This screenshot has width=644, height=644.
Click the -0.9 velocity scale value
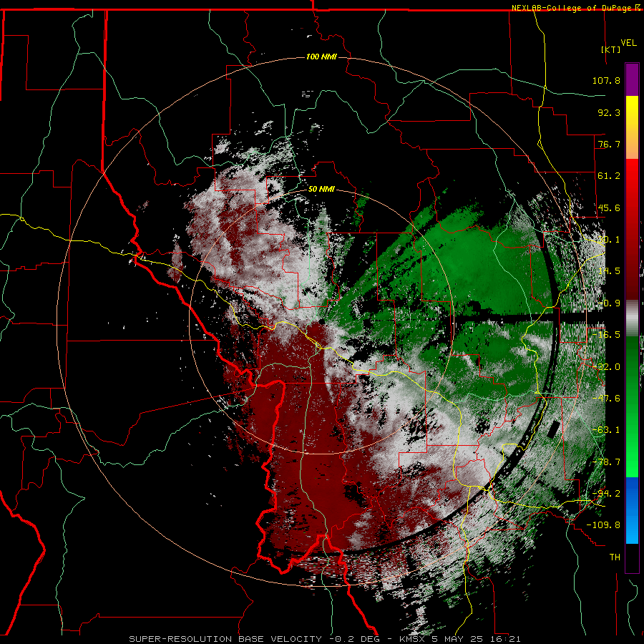pyautogui.click(x=609, y=303)
